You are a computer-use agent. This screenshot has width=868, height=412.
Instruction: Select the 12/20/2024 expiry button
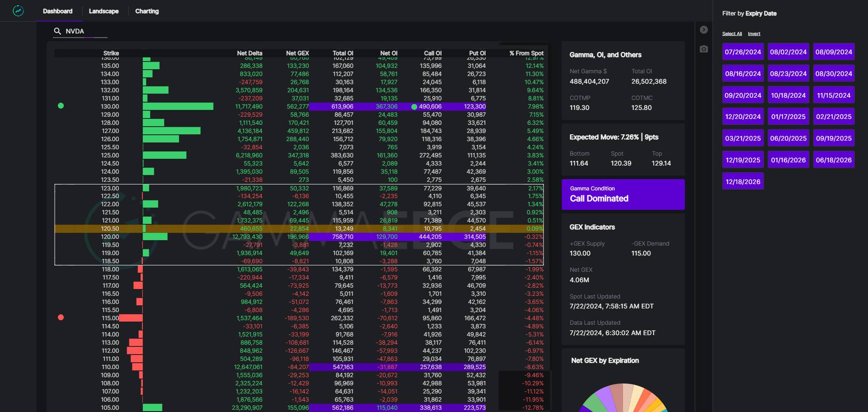(x=743, y=117)
